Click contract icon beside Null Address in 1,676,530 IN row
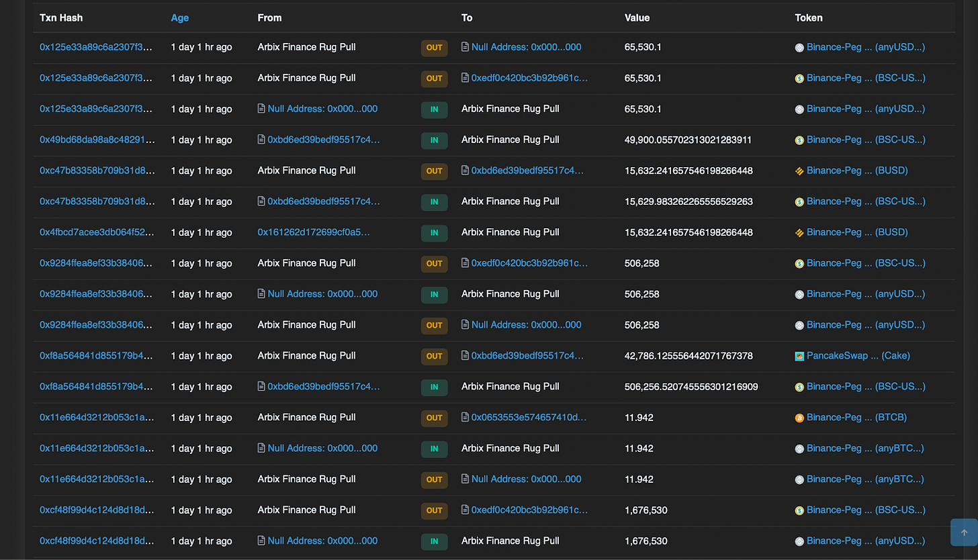The image size is (978, 560). [x=261, y=541]
